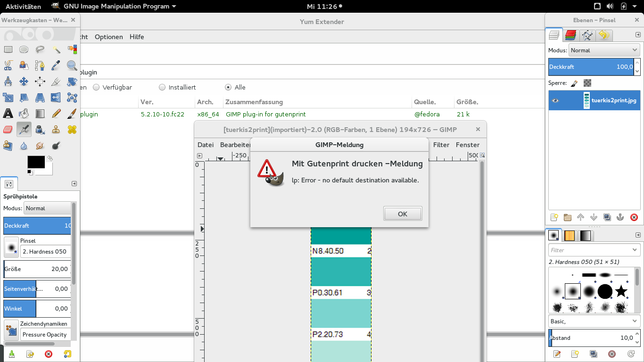Select the Paths pen tool
644x362 pixels.
point(40,66)
